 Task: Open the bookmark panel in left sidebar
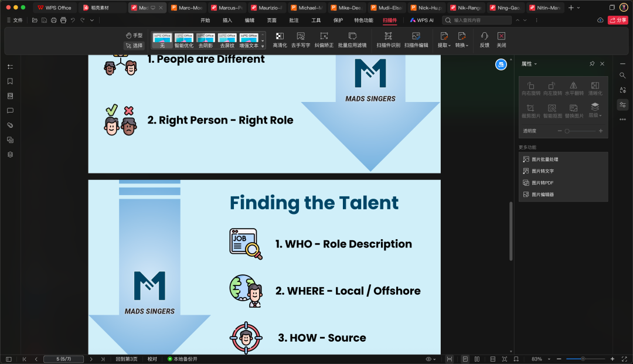tap(11, 81)
